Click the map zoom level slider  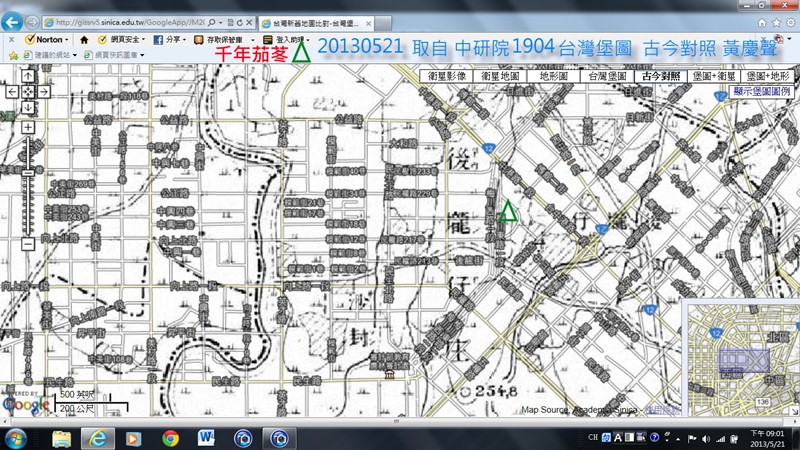tap(28, 173)
